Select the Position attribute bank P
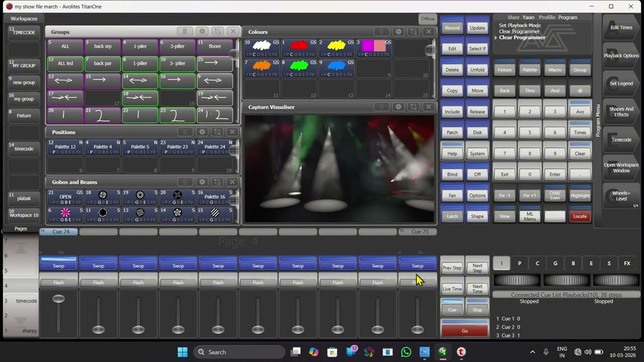The width and height of the screenshot is (644, 362). [x=520, y=263]
